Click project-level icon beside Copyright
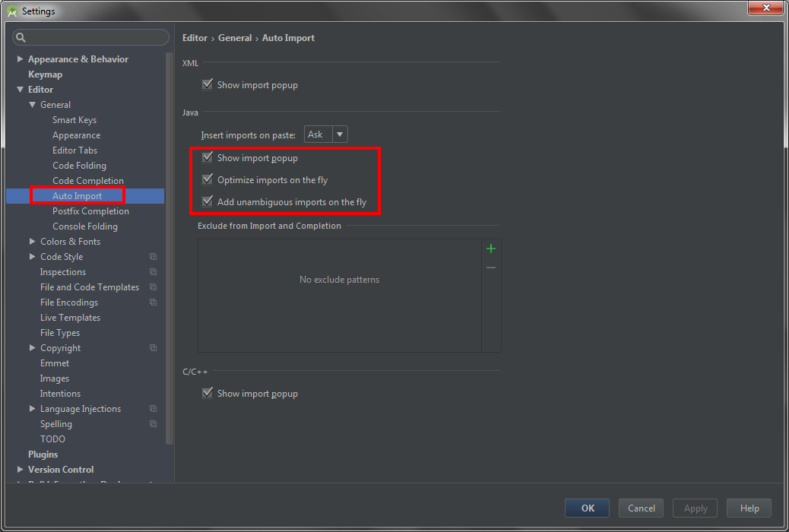The image size is (789, 532). coord(153,348)
